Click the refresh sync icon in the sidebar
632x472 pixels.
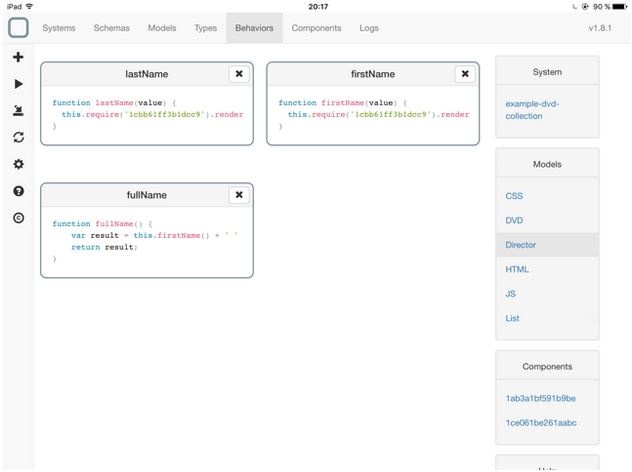(18, 137)
